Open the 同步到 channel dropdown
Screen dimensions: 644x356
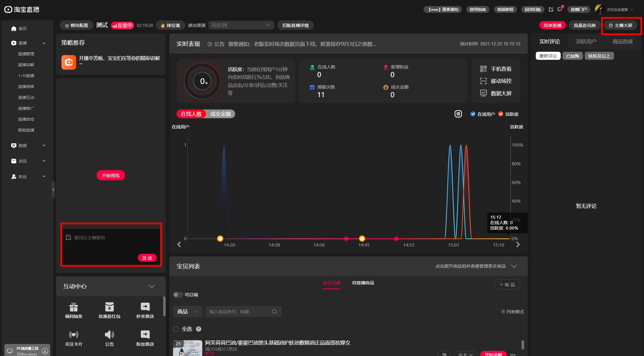click(241, 25)
